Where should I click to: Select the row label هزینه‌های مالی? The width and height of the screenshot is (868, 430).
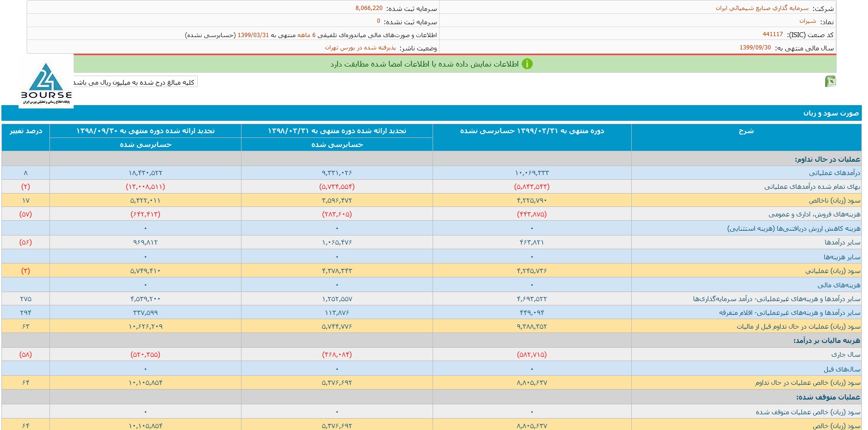tap(839, 285)
